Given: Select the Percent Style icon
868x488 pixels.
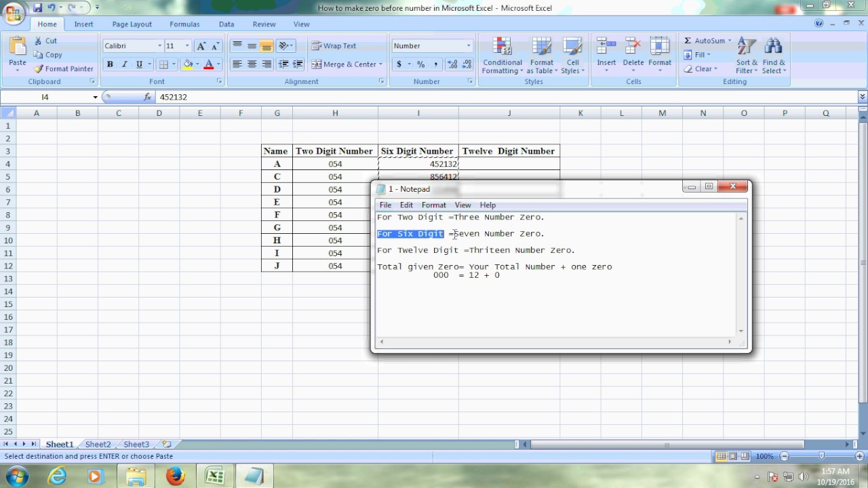Looking at the screenshot, I should (x=420, y=64).
